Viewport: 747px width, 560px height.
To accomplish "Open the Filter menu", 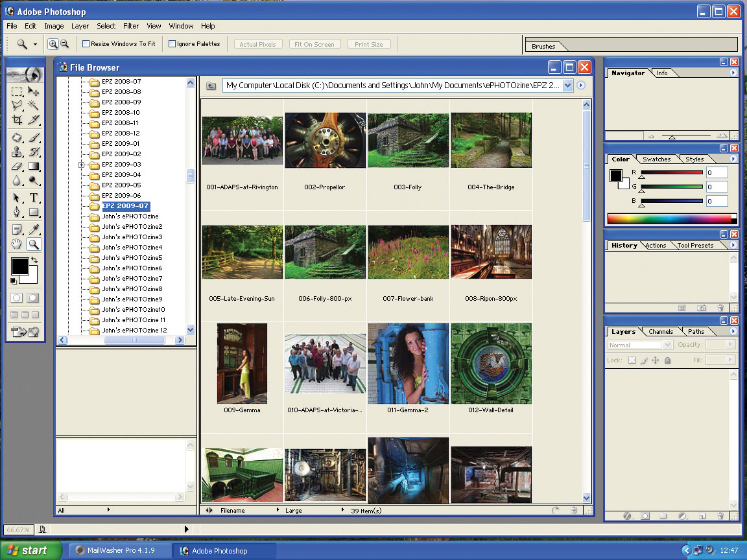I will tap(131, 26).
